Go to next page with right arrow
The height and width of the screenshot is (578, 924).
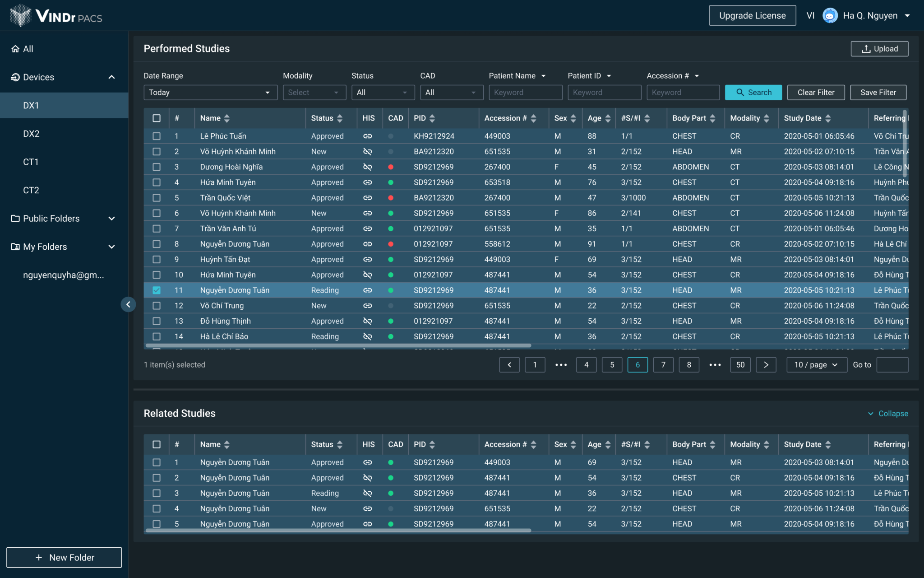(x=766, y=365)
